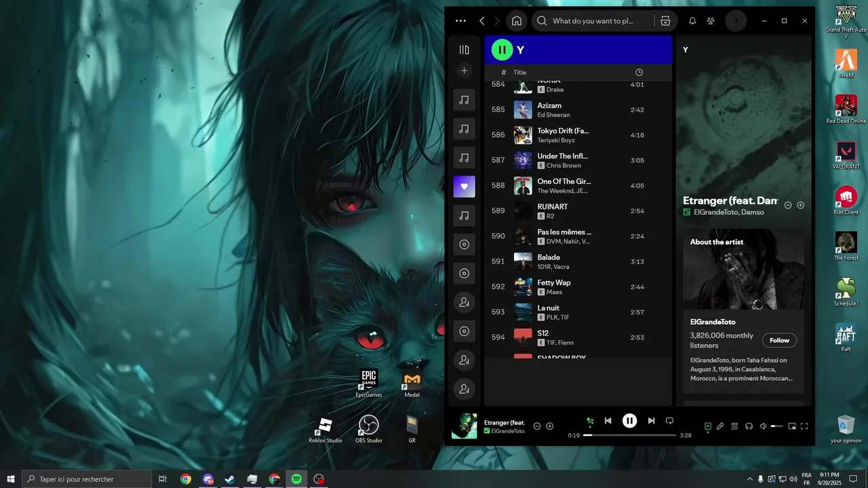Image resolution: width=868 pixels, height=488 pixels.
Task: Open the Lyrics microphone icon
Action: click(x=720, y=426)
